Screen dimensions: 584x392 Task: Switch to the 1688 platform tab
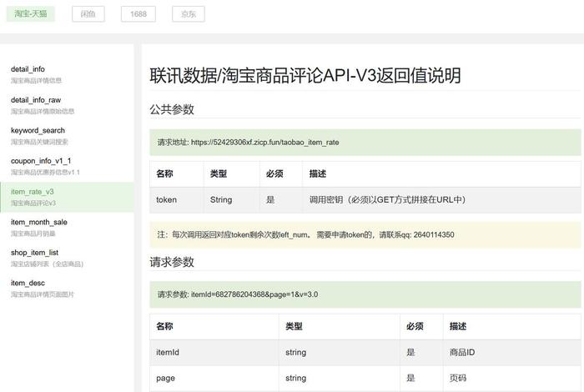coord(138,14)
